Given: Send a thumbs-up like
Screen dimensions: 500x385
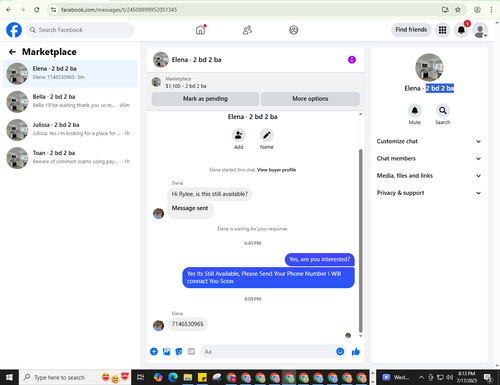Looking at the screenshot, I should point(356,351).
